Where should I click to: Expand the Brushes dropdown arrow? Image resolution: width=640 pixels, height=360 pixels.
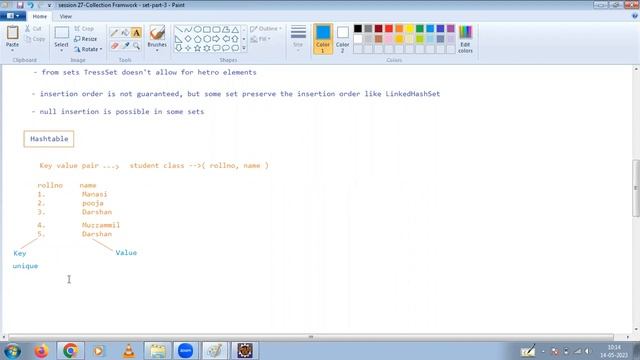click(157, 50)
